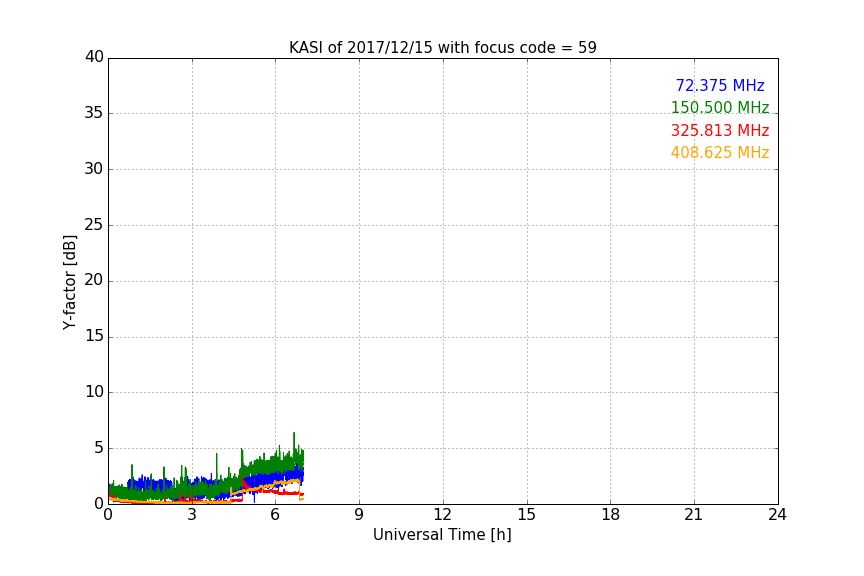Click the 'Y-factor [dB]' axis label
Image resolution: width=864 pixels, height=576 pixels.
pos(69,282)
